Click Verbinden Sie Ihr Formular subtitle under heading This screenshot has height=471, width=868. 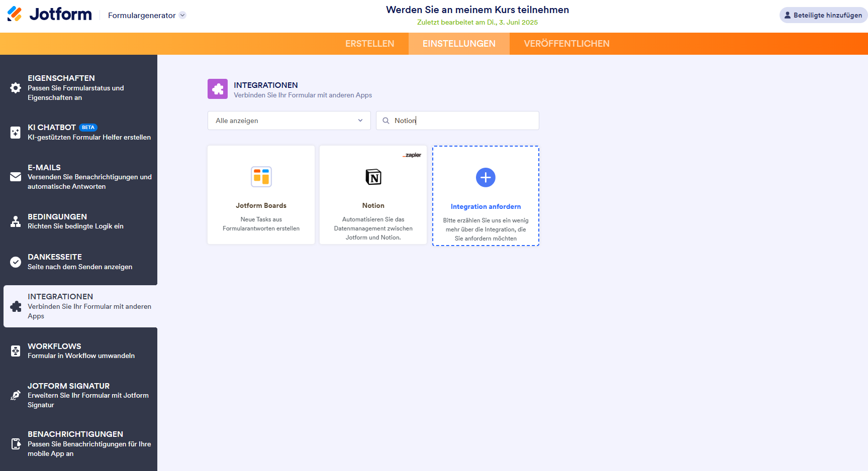(303, 95)
